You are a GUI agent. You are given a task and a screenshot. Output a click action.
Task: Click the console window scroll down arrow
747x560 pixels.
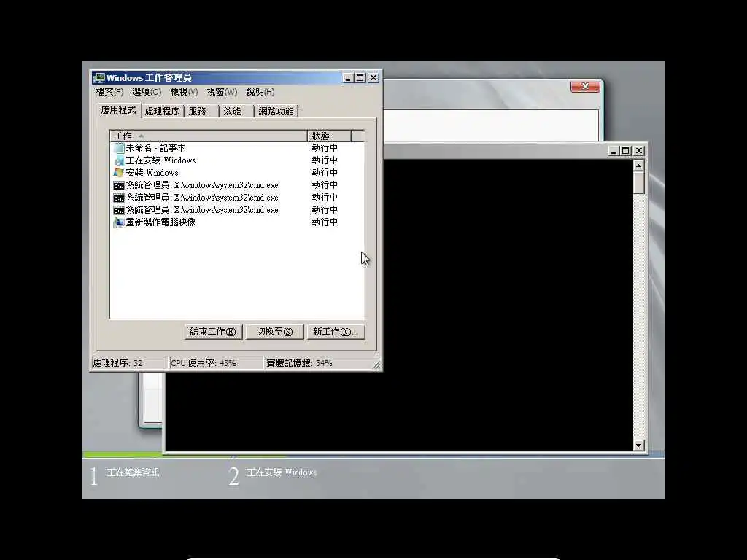pyautogui.click(x=639, y=446)
